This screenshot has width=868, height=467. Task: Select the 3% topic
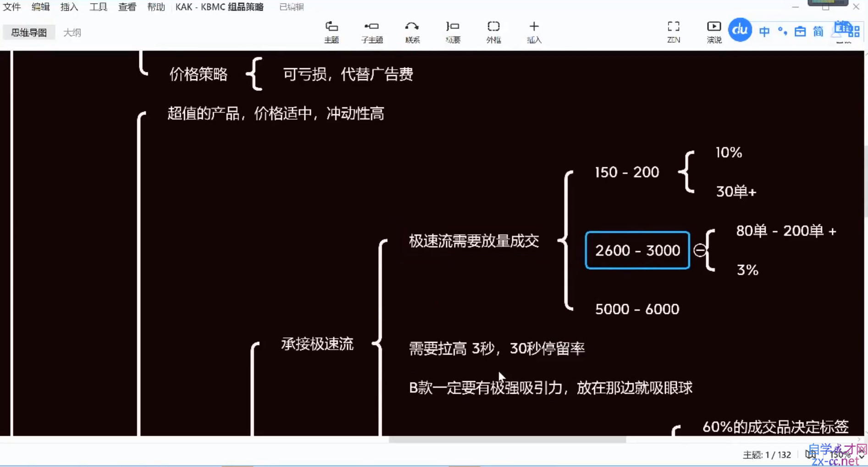click(747, 269)
